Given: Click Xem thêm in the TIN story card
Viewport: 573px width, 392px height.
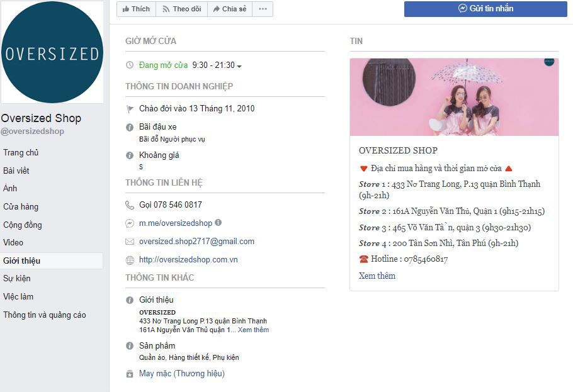Looking at the screenshot, I should 377,276.
